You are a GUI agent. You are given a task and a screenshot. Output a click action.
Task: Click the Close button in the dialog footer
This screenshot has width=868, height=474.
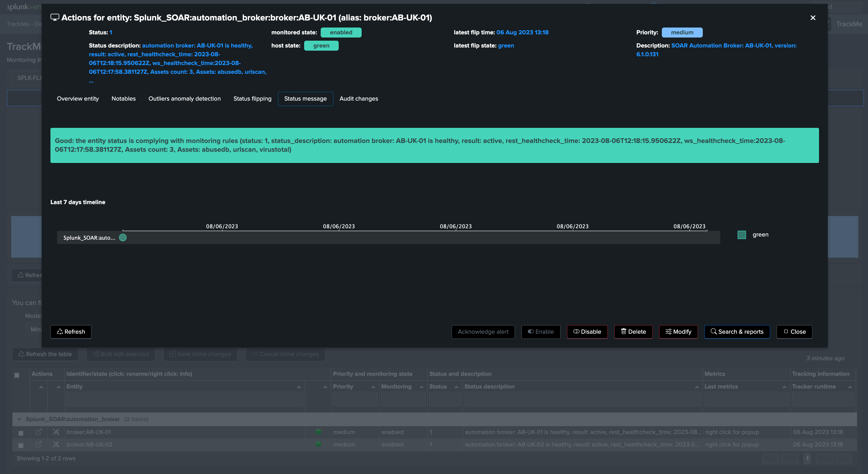pos(794,332)
